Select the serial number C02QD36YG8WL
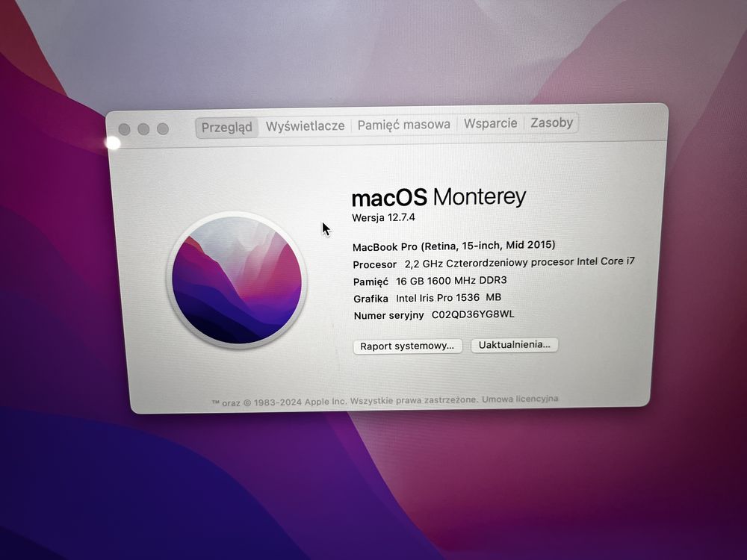Image resolution: width=747 pixels, height=560 pixels. 473,314
